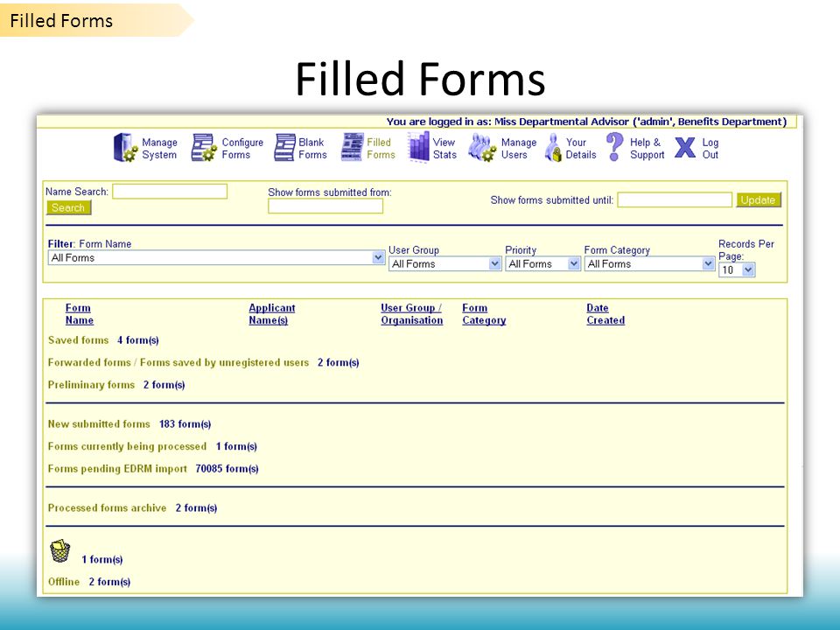Viewport: 840px width, 630px height.
Task: Open the Form Name filter dropdown
Action: click(x=216, y=257)
